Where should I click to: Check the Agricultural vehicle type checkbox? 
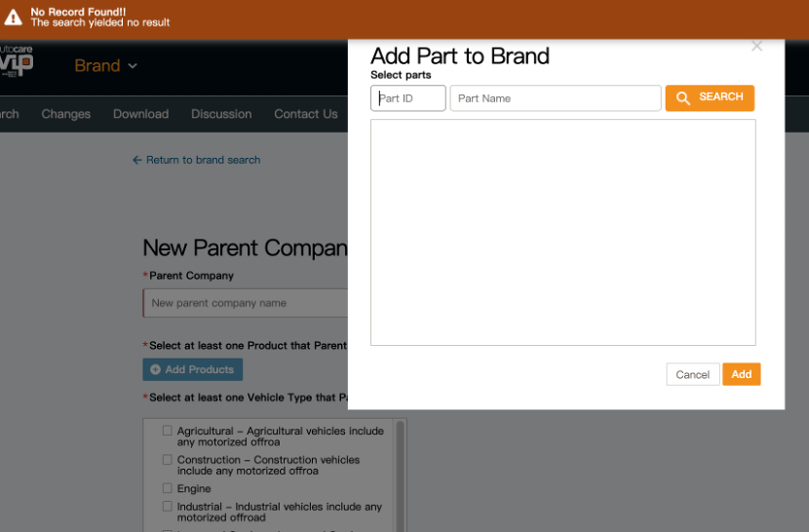168,431
